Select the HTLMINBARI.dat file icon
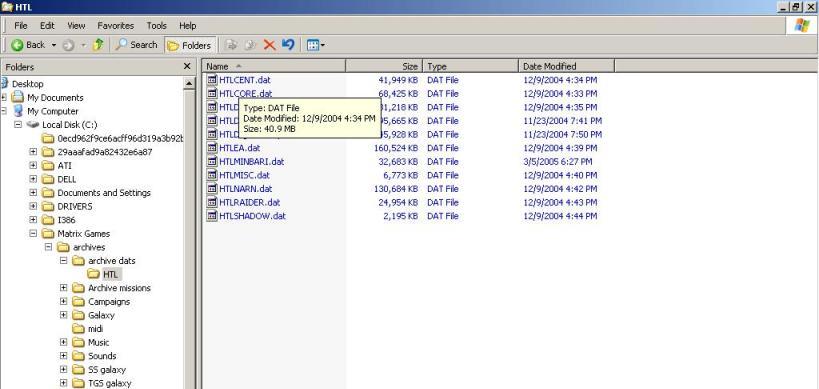 tap(212, 161)
